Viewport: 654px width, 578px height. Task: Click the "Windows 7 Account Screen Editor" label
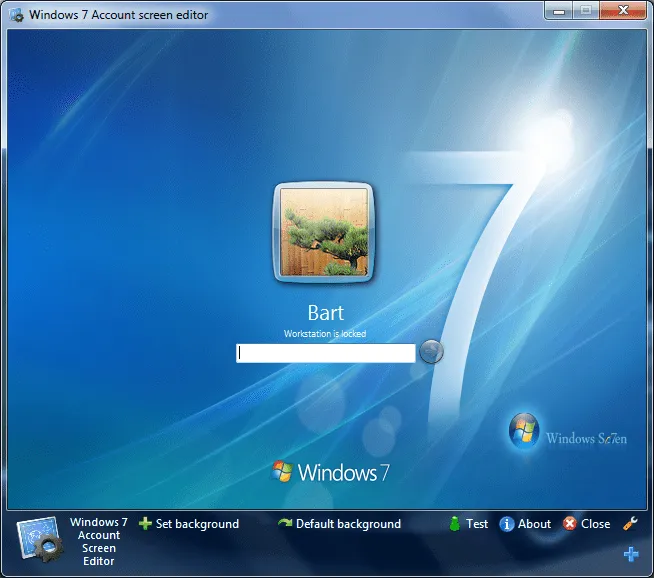click(99, 541)
